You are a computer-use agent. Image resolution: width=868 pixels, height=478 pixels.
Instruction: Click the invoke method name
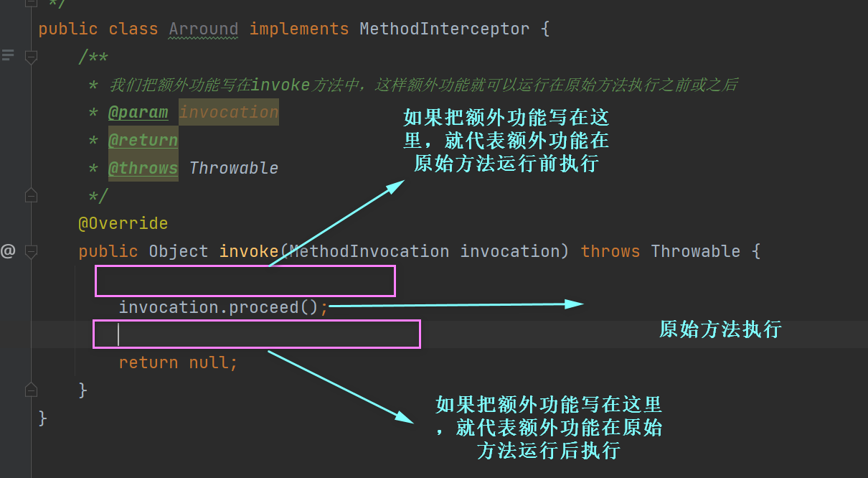point(249,251)
